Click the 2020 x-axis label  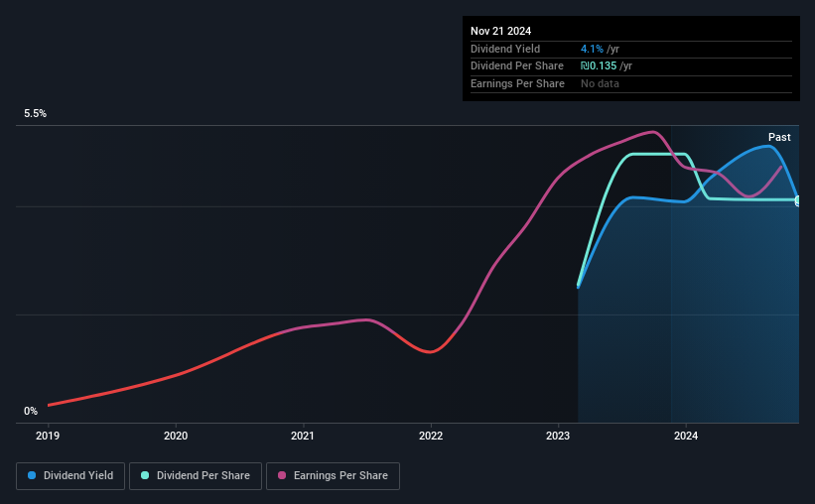click(x=176, y=436)
